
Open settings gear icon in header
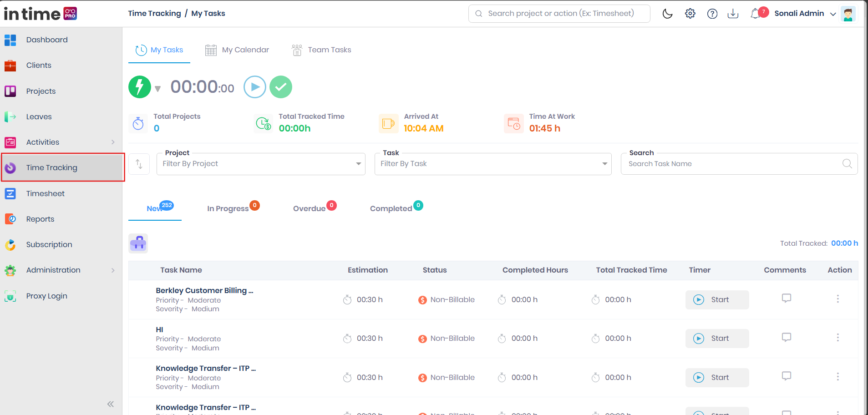point(690,14)
